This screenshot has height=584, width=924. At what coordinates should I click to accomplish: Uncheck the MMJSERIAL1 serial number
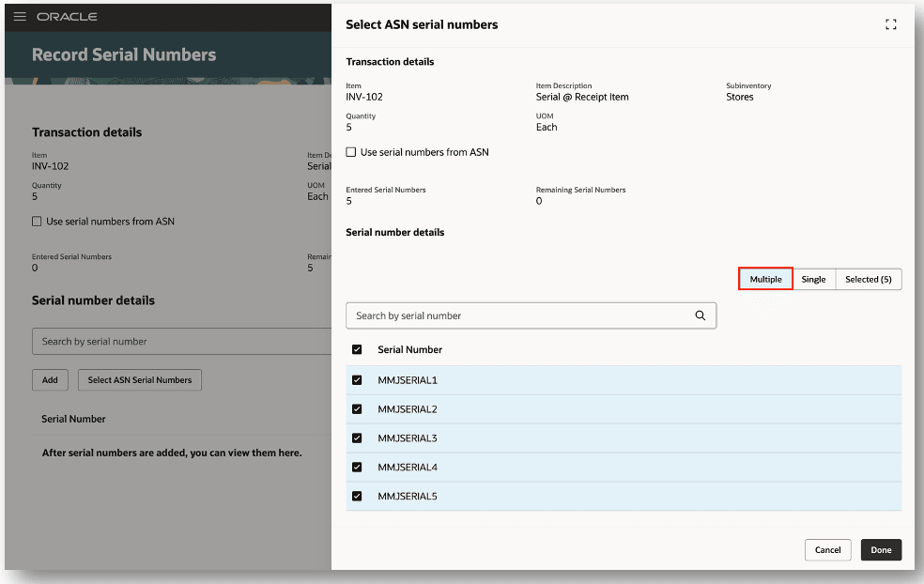[x=357, y=379]
